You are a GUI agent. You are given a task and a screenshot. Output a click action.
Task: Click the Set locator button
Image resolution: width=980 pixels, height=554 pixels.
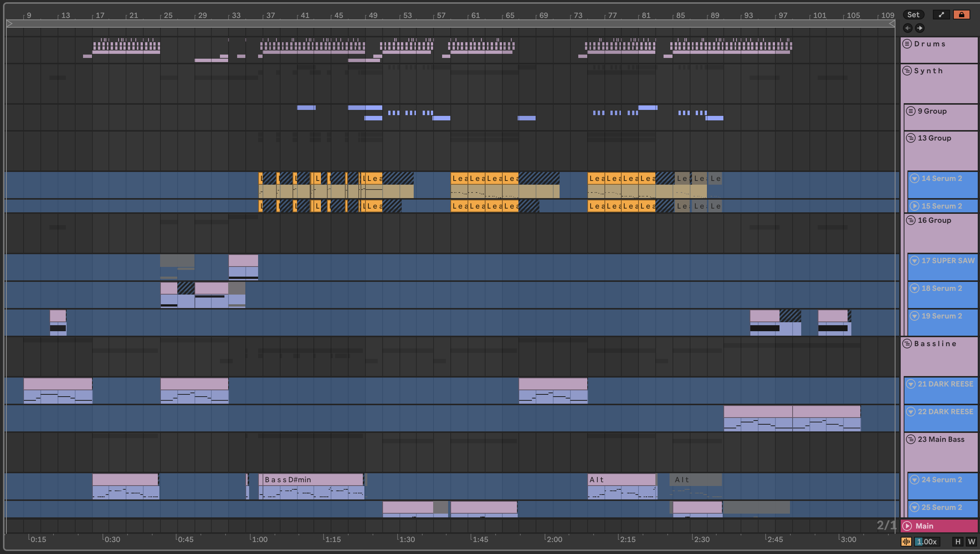pyautogui.click(x=913, y=15)
